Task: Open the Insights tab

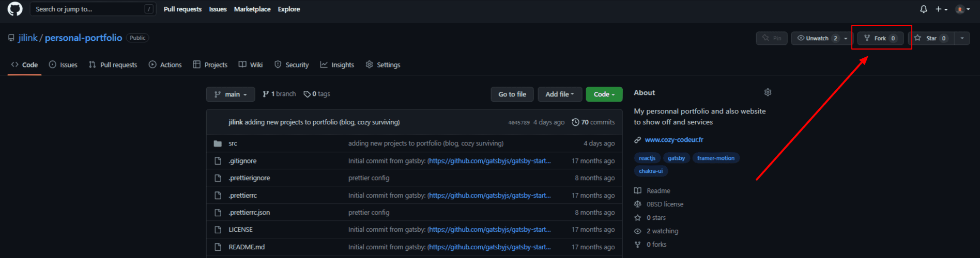Action: [337, 64]
